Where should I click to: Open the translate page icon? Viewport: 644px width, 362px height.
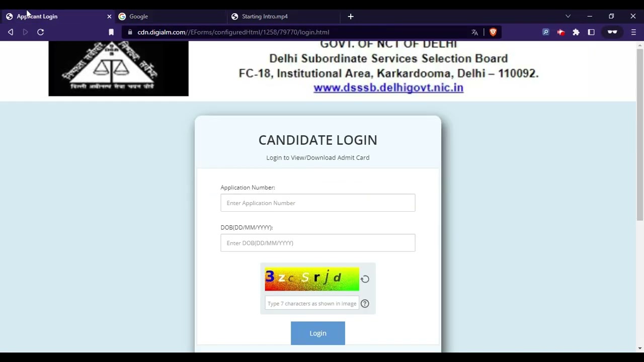click(x=474, y=32)
